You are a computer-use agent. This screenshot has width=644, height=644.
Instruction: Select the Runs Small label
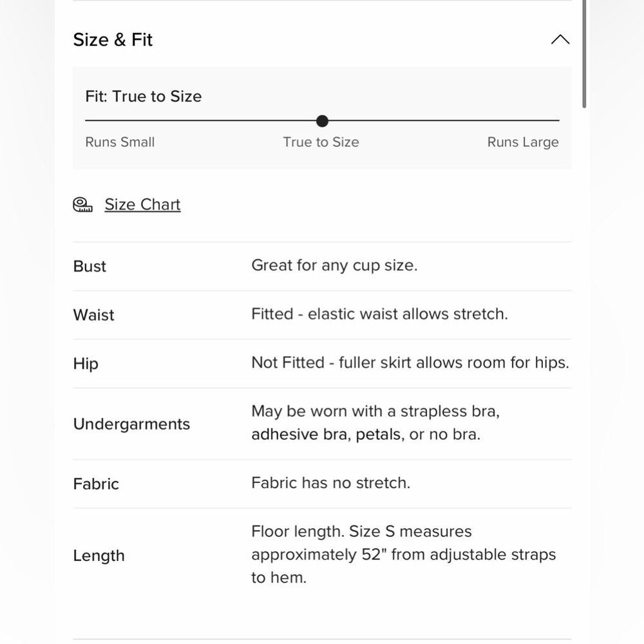[120, 142]
